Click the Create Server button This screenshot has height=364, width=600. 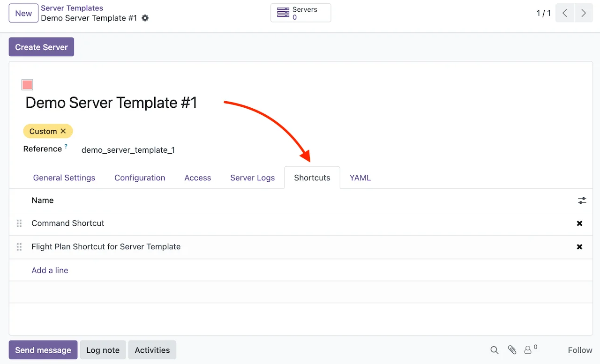[x=41, y=47]
